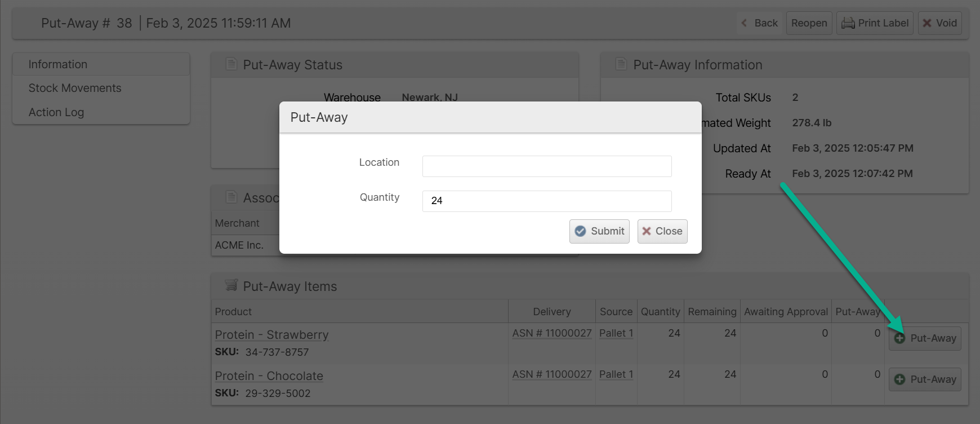The image size is (980, 424).
Task: Click plus icon for Protein - Strawberry Put-Away
Action: click(900, 338)
